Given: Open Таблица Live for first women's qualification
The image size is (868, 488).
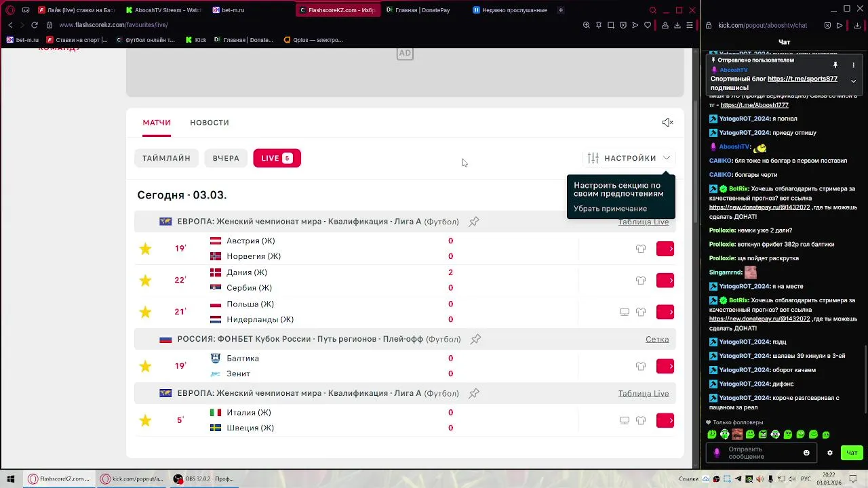Looking at the screenshot, I should tap(644, 222).
